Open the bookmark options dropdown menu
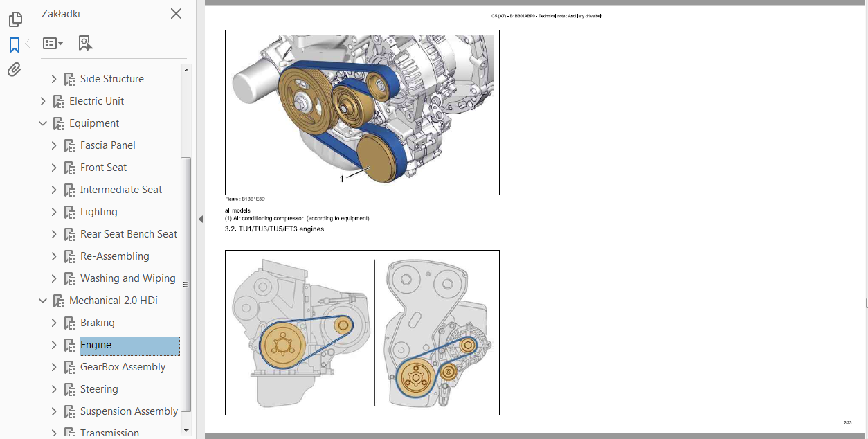Image resolution: width=868 pixels, height=439 pixels. click(53, 44)
